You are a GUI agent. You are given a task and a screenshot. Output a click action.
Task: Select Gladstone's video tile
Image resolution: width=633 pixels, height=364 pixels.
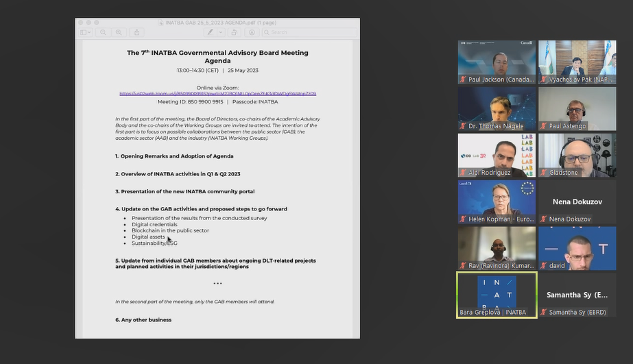[577, 156]
